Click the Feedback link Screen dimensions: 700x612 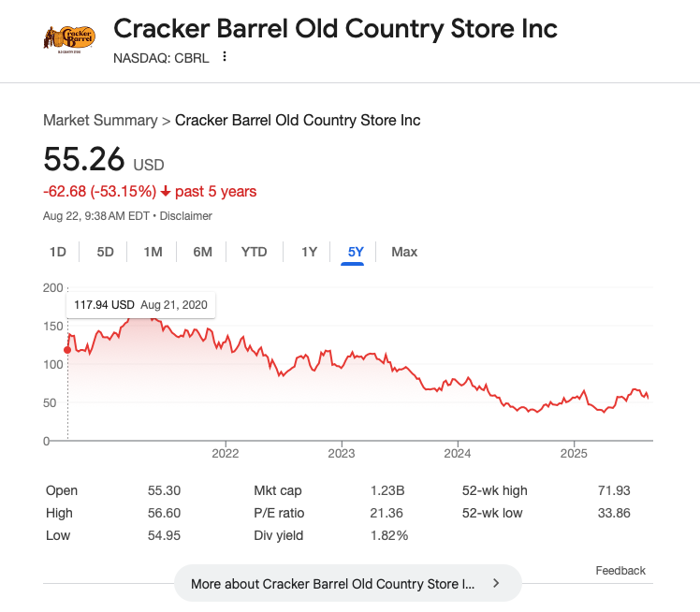tap(620, 571)
